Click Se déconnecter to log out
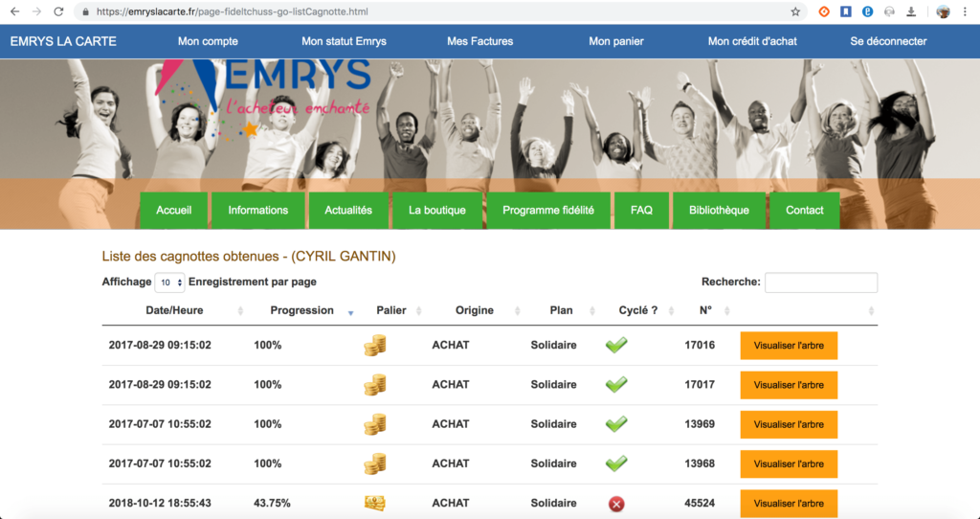This screenshot has width=980, height=519. pyautogui.click(x=888, y=41)
